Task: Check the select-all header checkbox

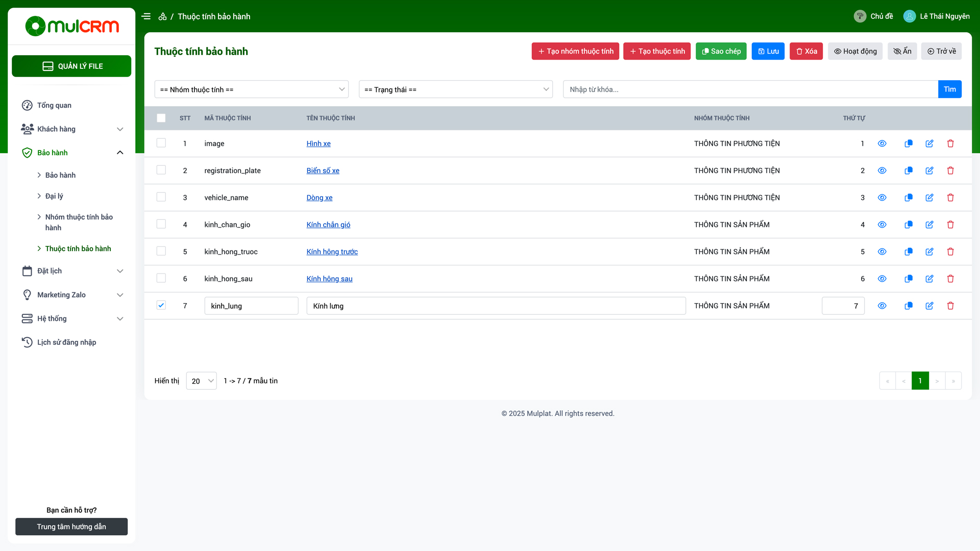Action: (x=161, y=118)
